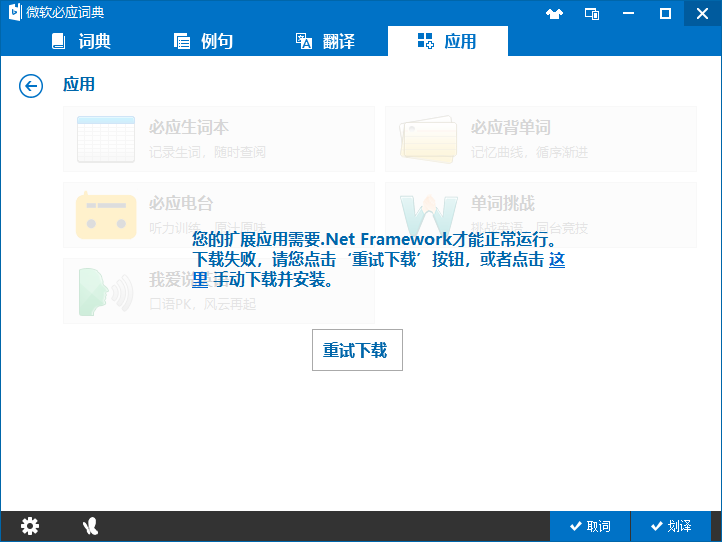722x542 pixels.
Task: Switch to mini window mode icon
Action: pos(592,14)
